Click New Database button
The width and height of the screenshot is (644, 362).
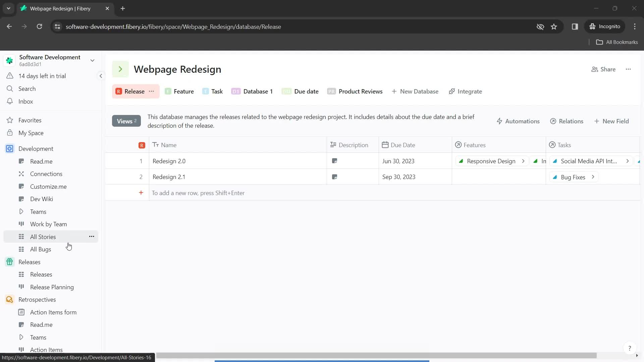[415, 91]
